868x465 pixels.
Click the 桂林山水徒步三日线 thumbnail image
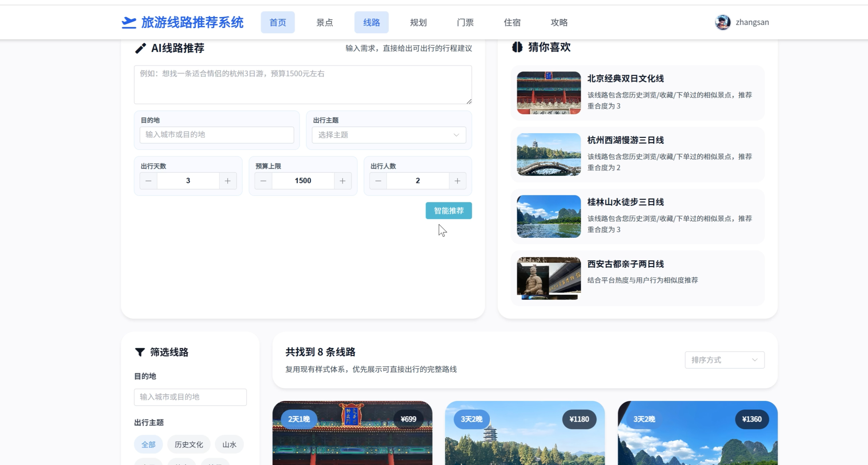coord(549,216)
